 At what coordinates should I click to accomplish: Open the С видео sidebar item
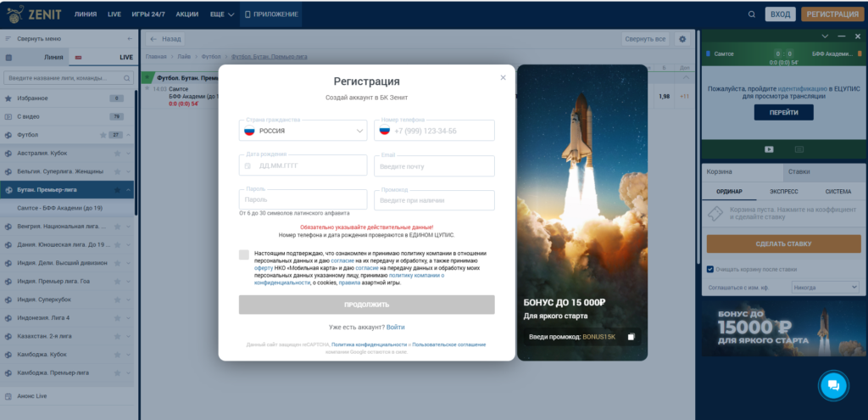click(67, 116)
